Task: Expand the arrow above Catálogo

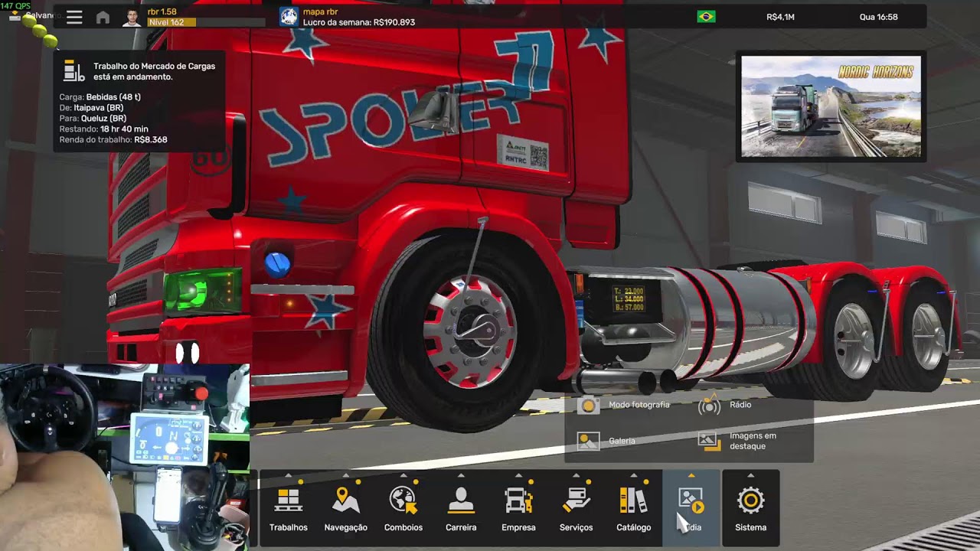Action: click(634, 475)
